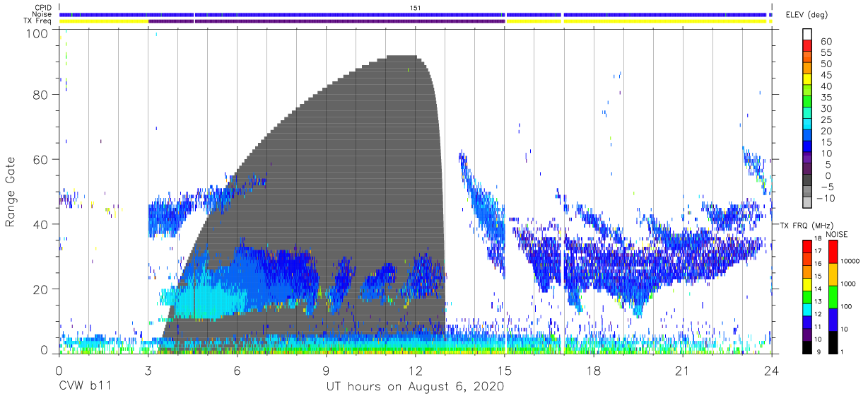Pick the white top swatch of the ELEV colorbar
This screenshot has height=401, width=868.
tap(807, 35)
